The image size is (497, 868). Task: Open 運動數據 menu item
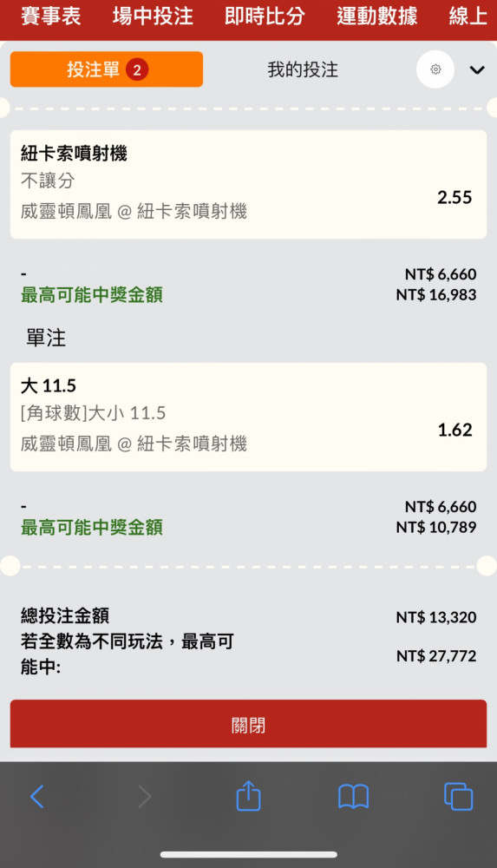point(377,16)
